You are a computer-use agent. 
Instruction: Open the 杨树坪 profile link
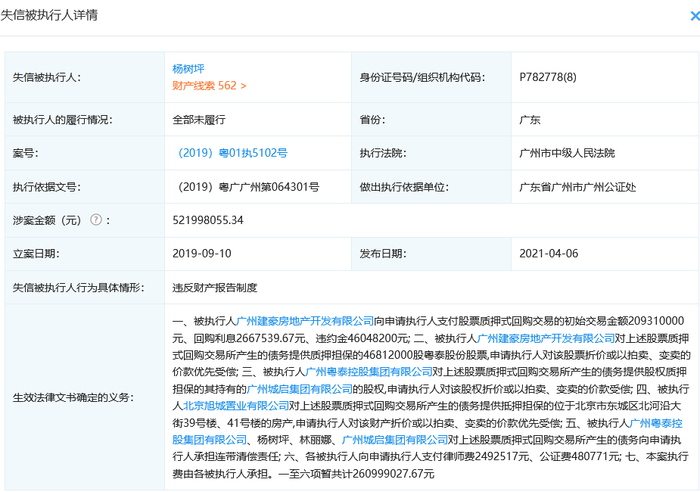(x=188, y=69)
